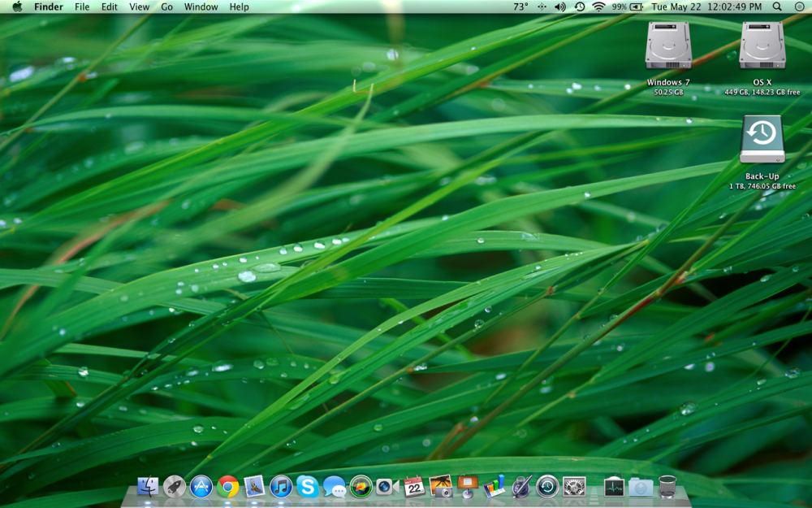Open System Preferences gear icon
The width and height of the screenshot is (812, 508).
pyautogui.click(x=574, y=487)
